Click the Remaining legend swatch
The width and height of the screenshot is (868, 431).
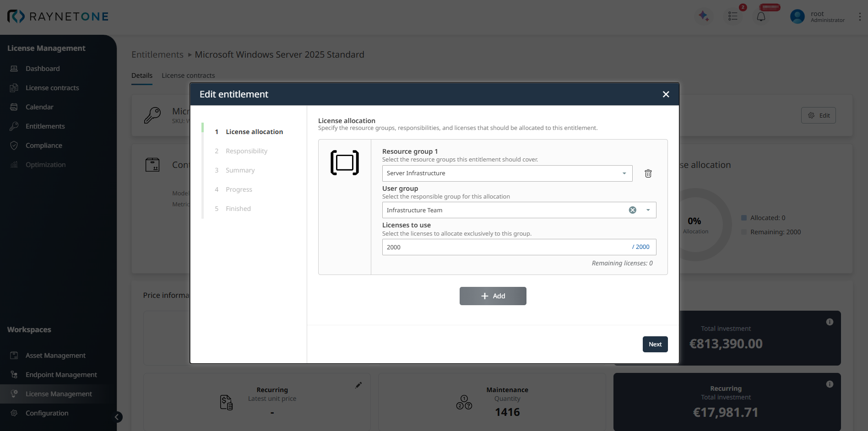point(744,232)
